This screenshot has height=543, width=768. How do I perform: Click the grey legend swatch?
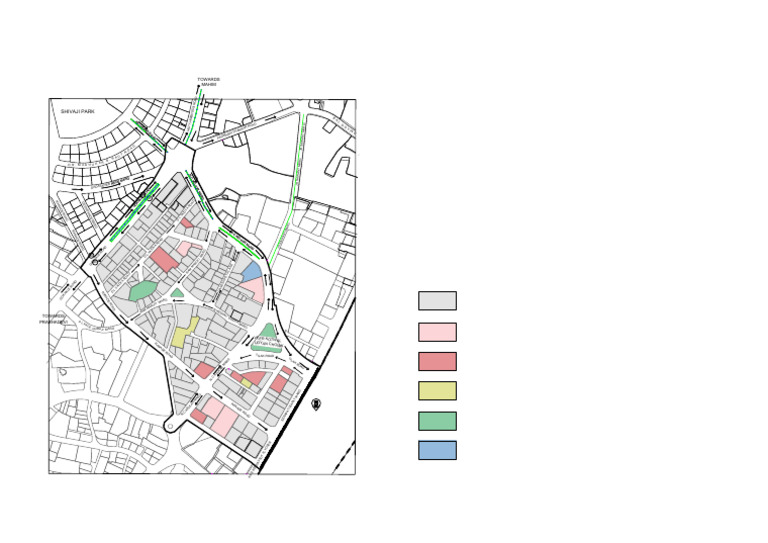click(437, 301)
